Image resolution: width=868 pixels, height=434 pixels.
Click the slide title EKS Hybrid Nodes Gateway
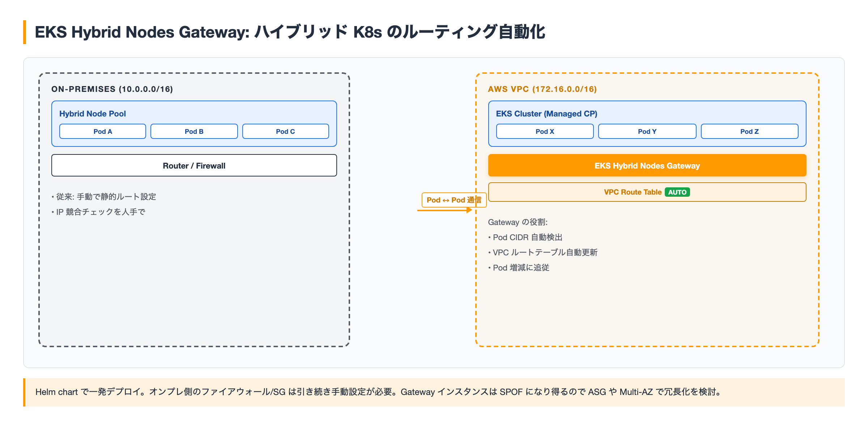tap(290, 32)
